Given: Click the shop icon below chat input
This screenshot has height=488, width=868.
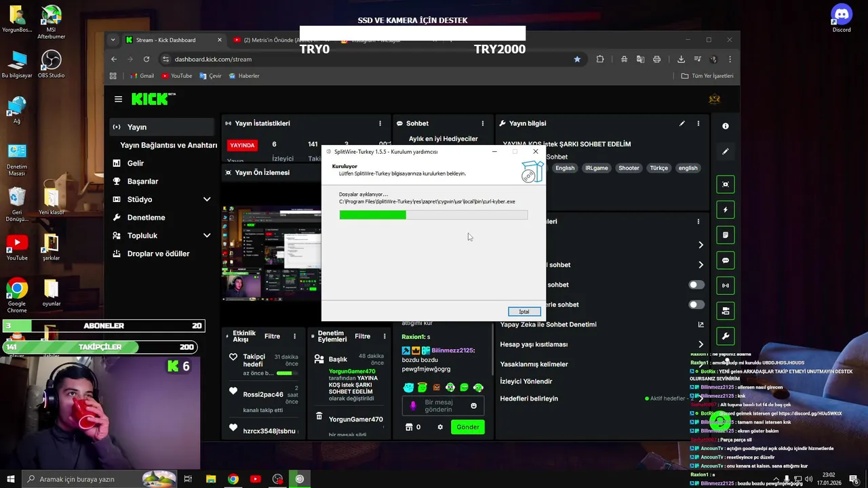Looking at the screenshot, I should [409, 427].
